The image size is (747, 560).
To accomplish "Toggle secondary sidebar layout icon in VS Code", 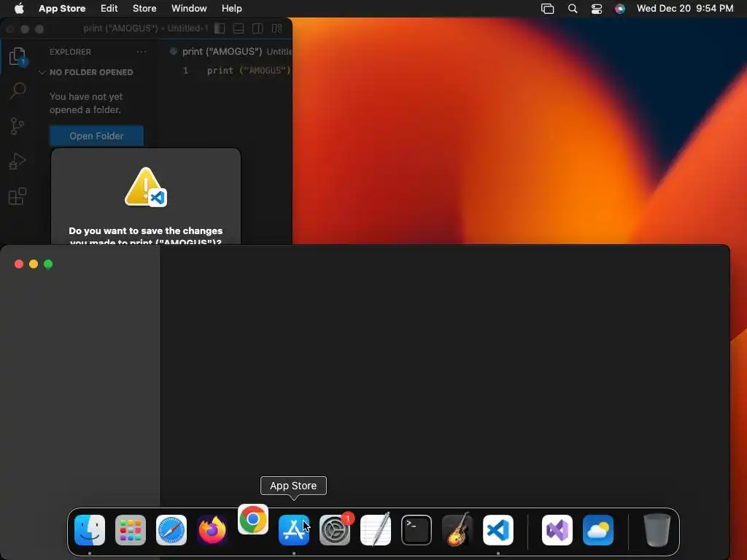I will pyautogui.click(x=258, y=28).
